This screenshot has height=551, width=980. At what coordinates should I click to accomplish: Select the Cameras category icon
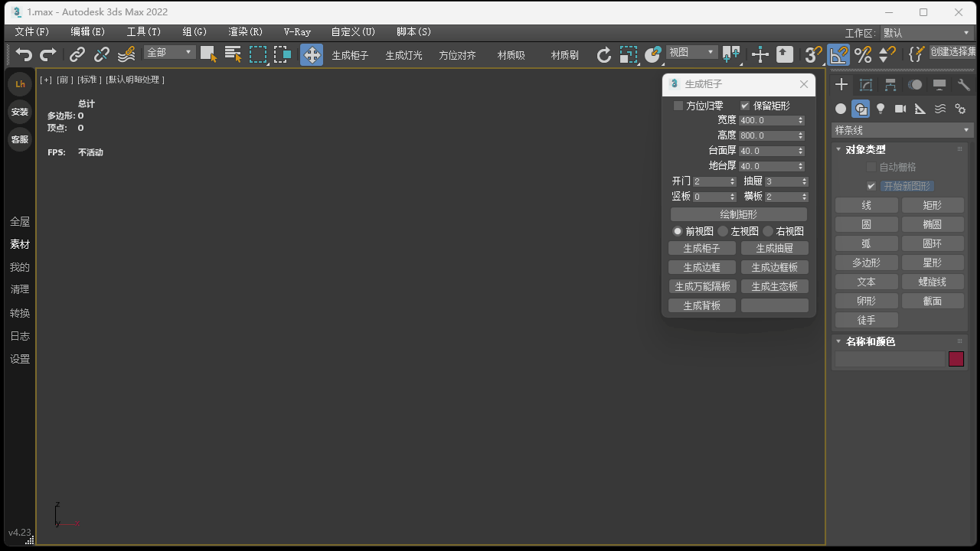click(900, 109)
